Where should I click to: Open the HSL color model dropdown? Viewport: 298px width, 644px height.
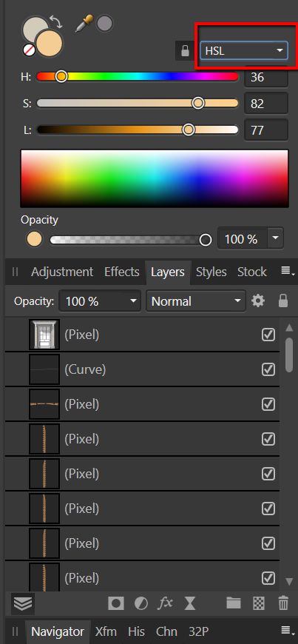point(244,50)
